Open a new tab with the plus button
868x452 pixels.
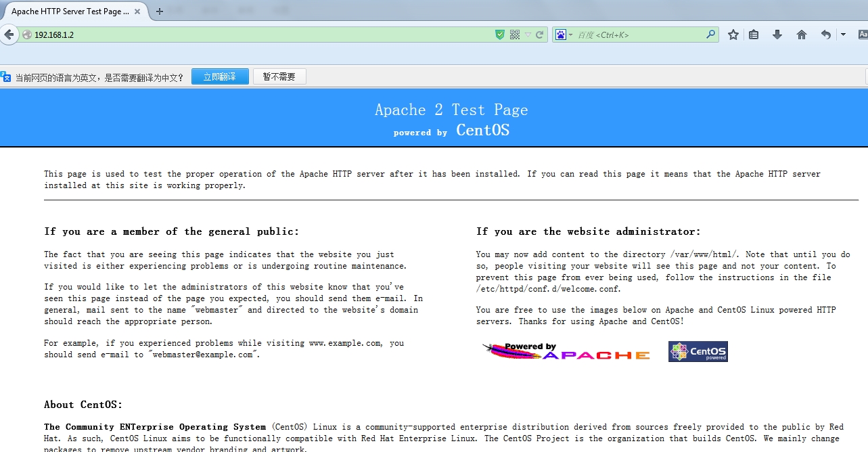pyautogui.click(x=160, y=12)
